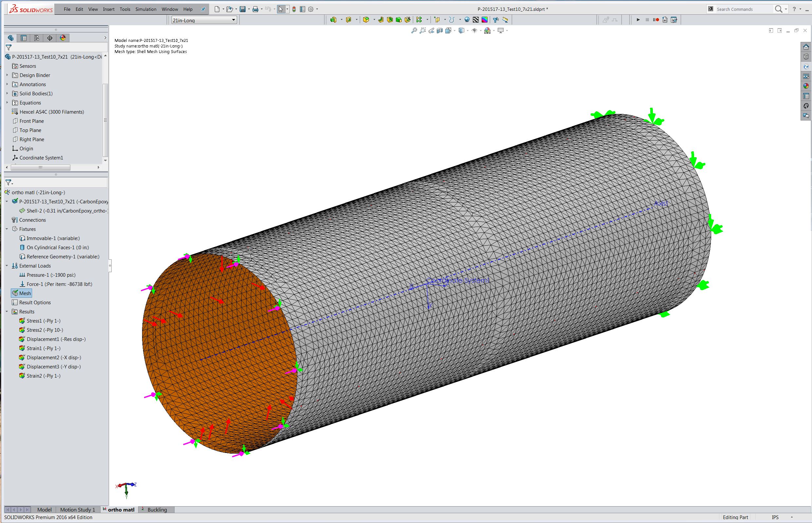This screenshot has height=523, width=812.
Task: Open the Options gear icon
Action: click(x=311, y=9)
